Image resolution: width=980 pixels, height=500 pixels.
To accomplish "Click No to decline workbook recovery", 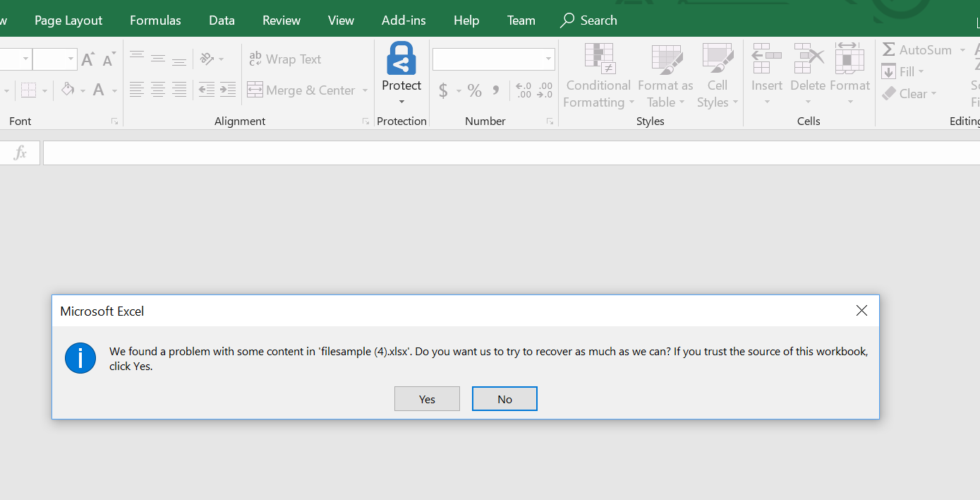I will (504, 398).
